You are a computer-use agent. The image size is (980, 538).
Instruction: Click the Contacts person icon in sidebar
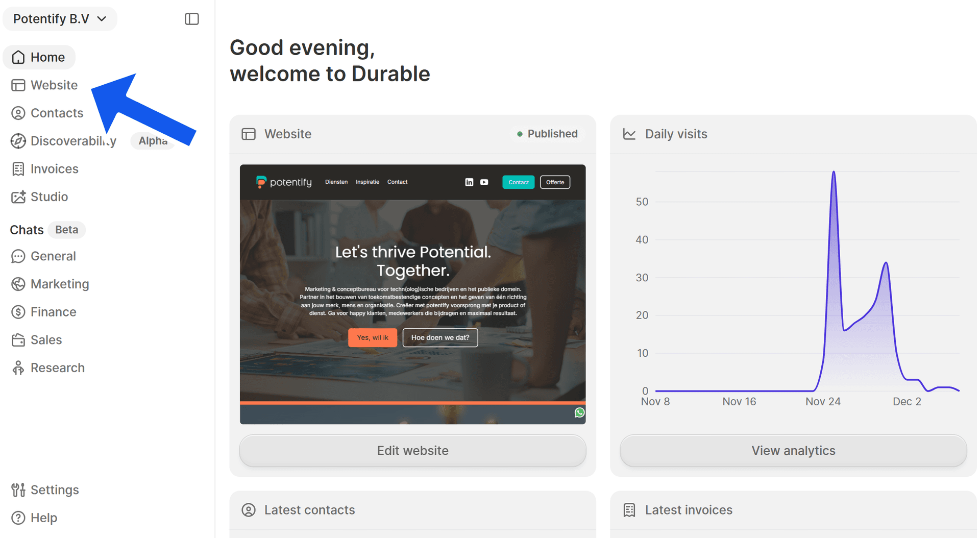coord(18,113)
